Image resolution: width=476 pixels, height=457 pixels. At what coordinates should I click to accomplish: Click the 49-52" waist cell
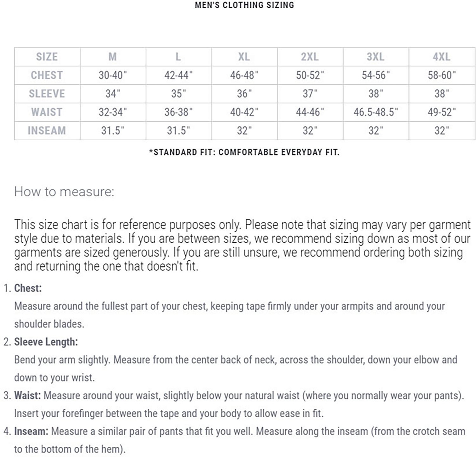(x=442, y=112)
